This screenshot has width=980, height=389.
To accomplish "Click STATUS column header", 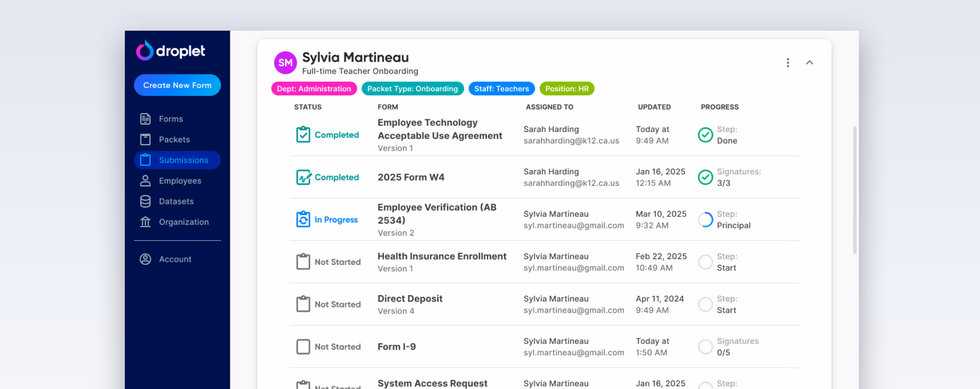I will click(308, 107).
